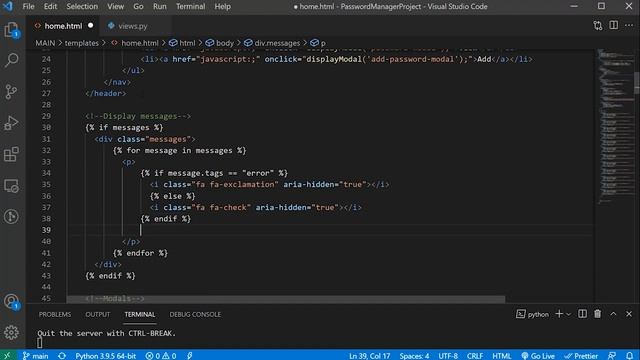The height and width of the screenshot is (360, 640).
Task: Open the Edit menu
Action: pyautogui.click(x=50, y=7)
